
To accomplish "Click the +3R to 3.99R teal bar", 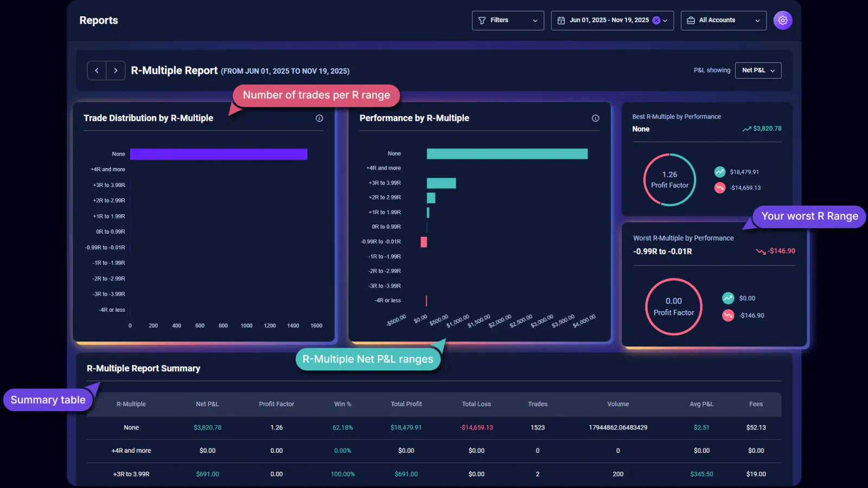I will 441,183.
